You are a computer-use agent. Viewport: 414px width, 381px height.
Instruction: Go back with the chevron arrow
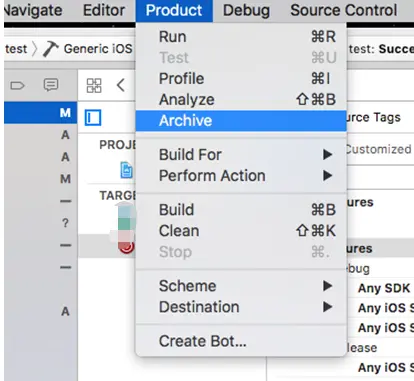tap(121, 85)
